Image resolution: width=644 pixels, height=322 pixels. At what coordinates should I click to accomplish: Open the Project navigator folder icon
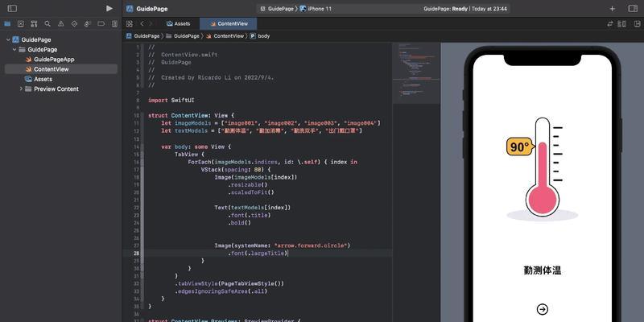(7, 24)
